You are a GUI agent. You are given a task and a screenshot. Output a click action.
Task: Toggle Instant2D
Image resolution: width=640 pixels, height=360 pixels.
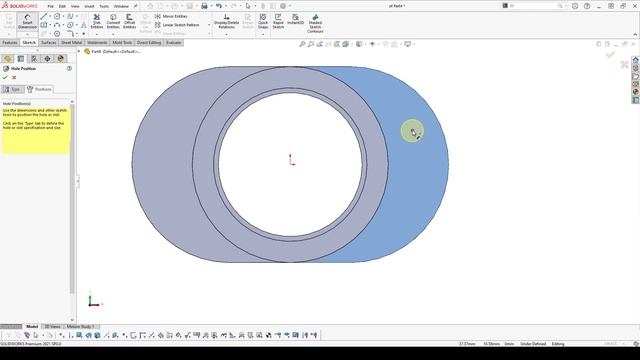coord(296,19)
